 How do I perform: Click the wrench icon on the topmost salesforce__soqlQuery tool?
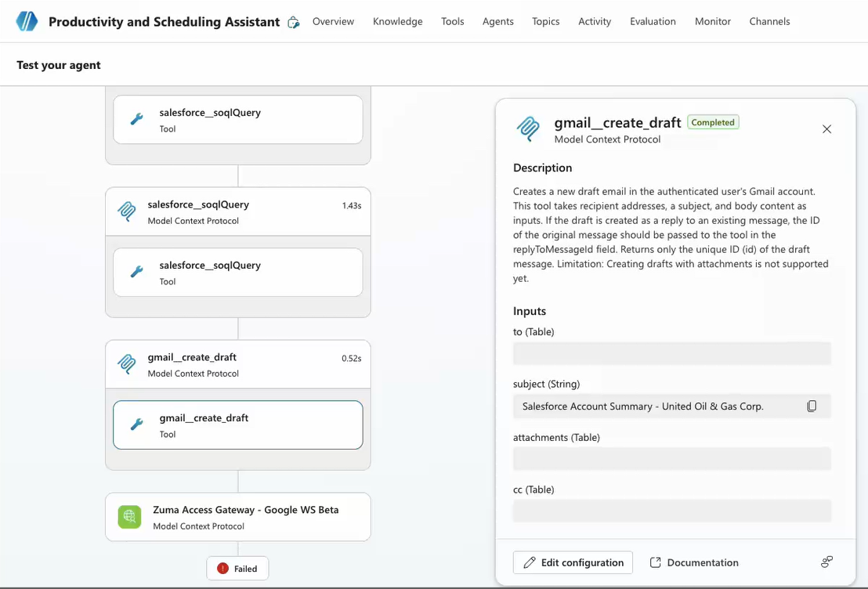[137, 119]
